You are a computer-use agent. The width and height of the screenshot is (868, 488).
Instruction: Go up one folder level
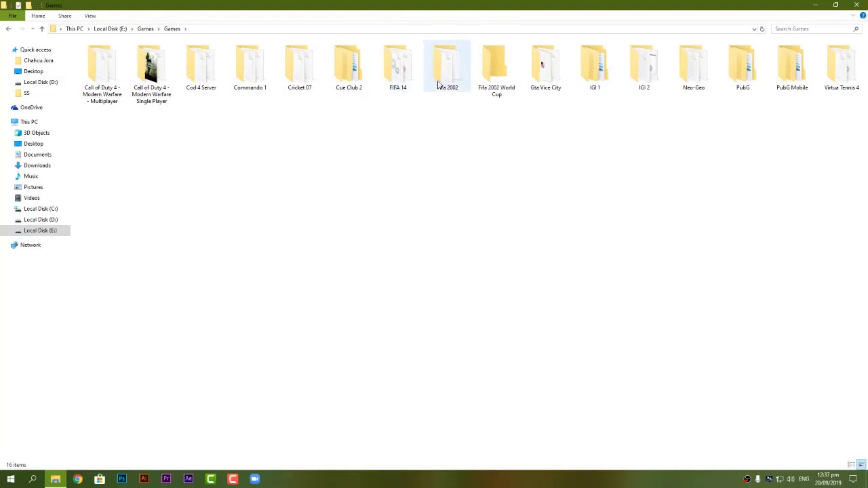tap(42, 28)
